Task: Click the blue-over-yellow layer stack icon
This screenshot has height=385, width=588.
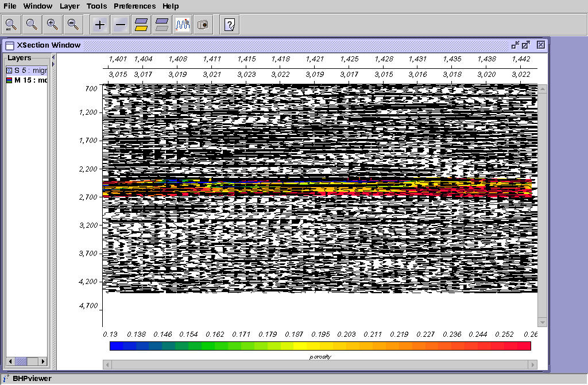Action: coord(141,25)
